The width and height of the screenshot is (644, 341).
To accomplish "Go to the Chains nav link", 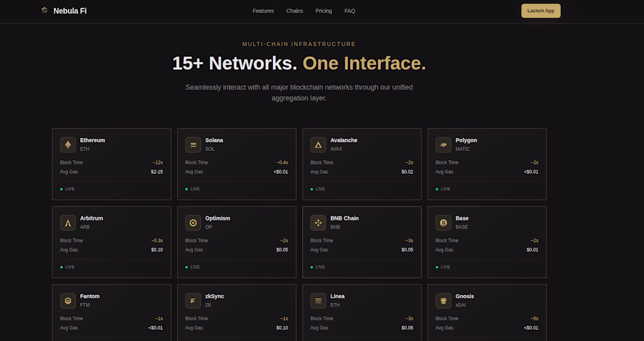I will click(294, 11).
